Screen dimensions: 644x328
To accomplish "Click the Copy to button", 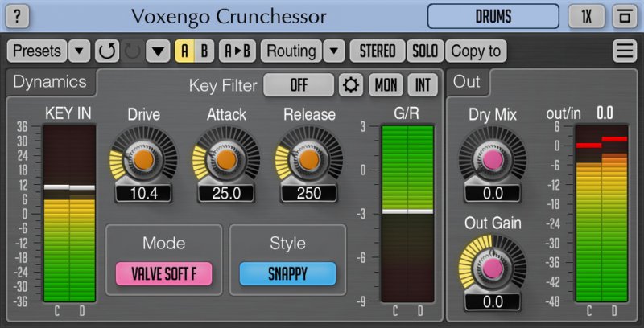I will point(476,51).
